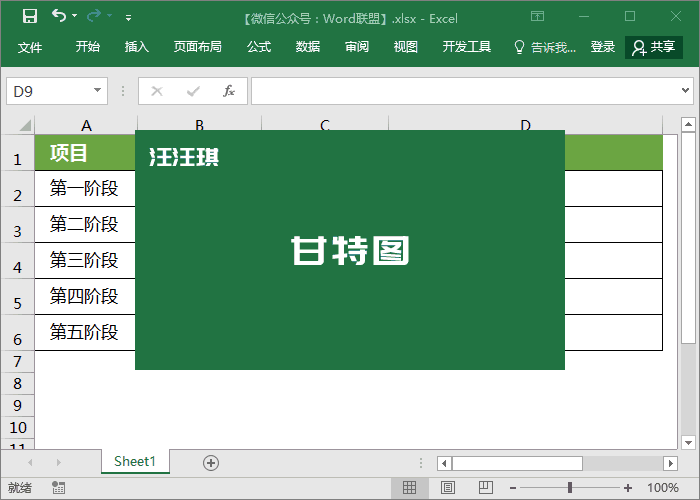The image size is (700, 500).
Task: Expand the formula bar chevron
Action: pyautogui.click(x=685, y=91)
